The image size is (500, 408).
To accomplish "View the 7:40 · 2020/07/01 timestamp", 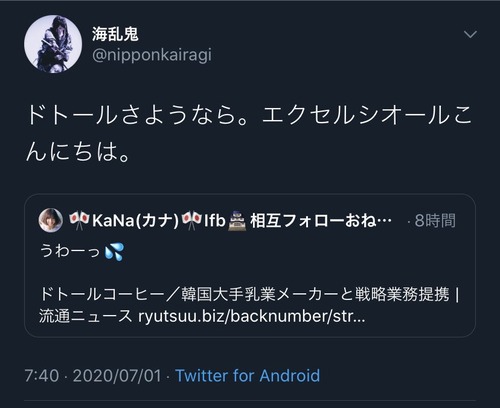I will pos(93,376).
